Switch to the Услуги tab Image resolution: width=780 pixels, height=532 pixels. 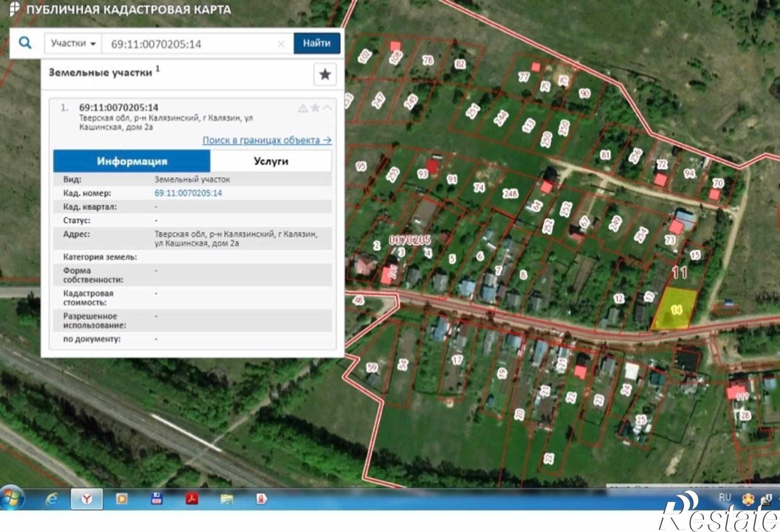tap(271, 161)
